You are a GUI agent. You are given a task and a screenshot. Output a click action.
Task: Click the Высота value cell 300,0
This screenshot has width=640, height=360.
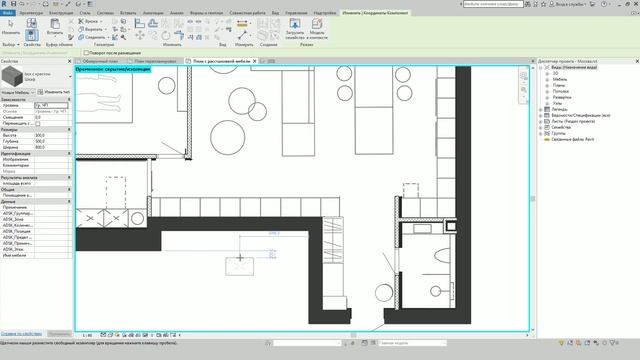(x=51, y=135)
